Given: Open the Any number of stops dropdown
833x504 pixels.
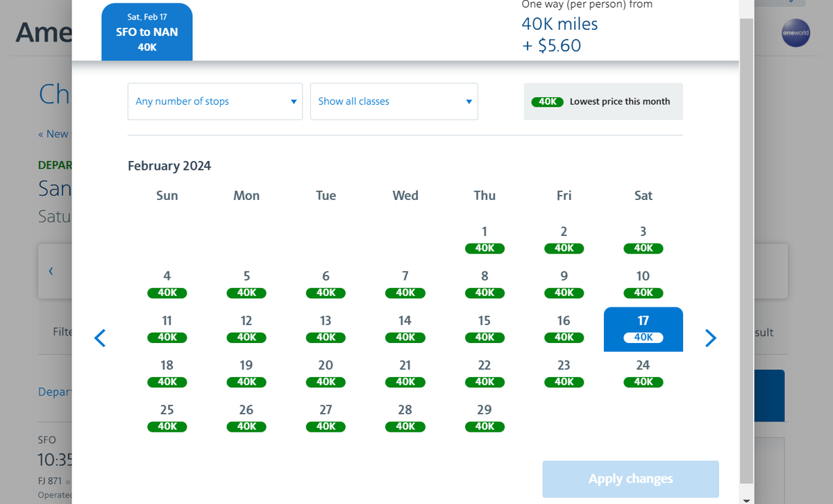Looking at the screenshot, I should (x=215, y=101).
